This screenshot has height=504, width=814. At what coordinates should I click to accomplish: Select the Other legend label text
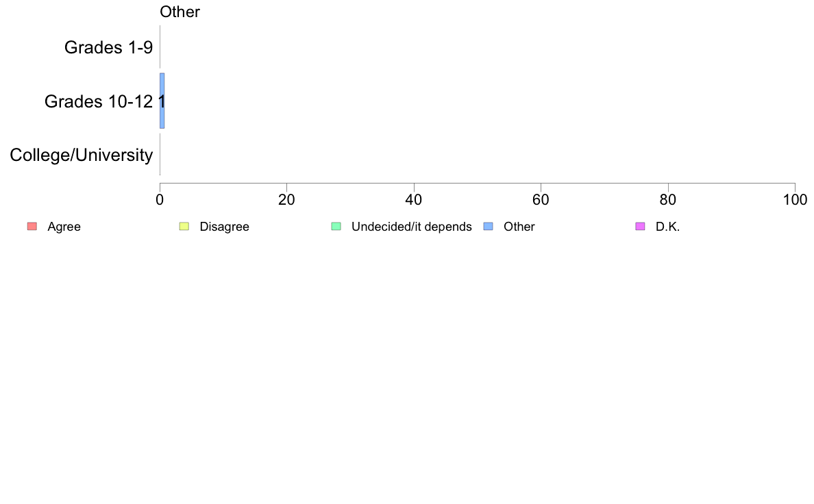click(519, 227)
